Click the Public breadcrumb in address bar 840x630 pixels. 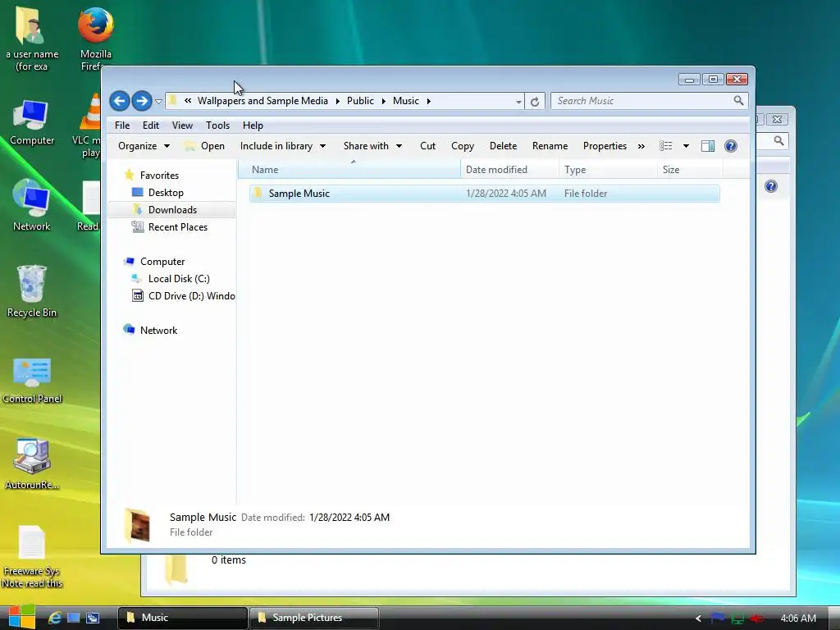click(x=361, y=101)
